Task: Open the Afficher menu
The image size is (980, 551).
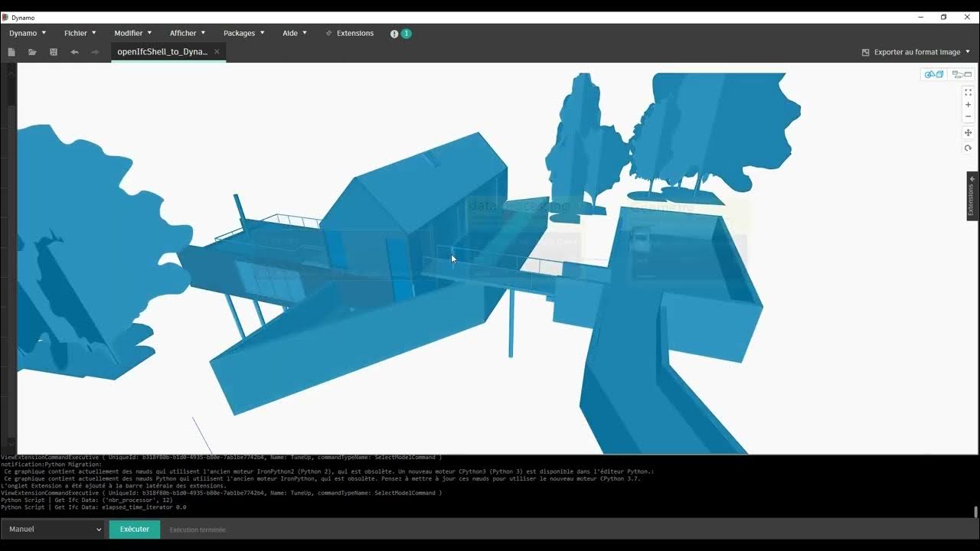Action: click(x=188, y=33)
